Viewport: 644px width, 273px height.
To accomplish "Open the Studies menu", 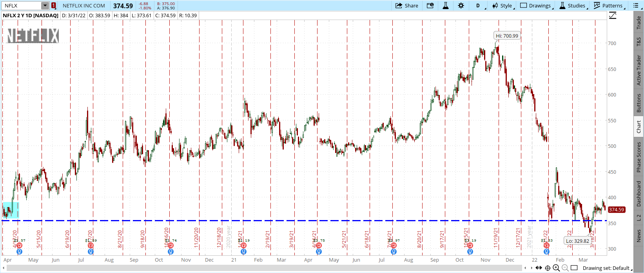I will [x=572, y=5].
